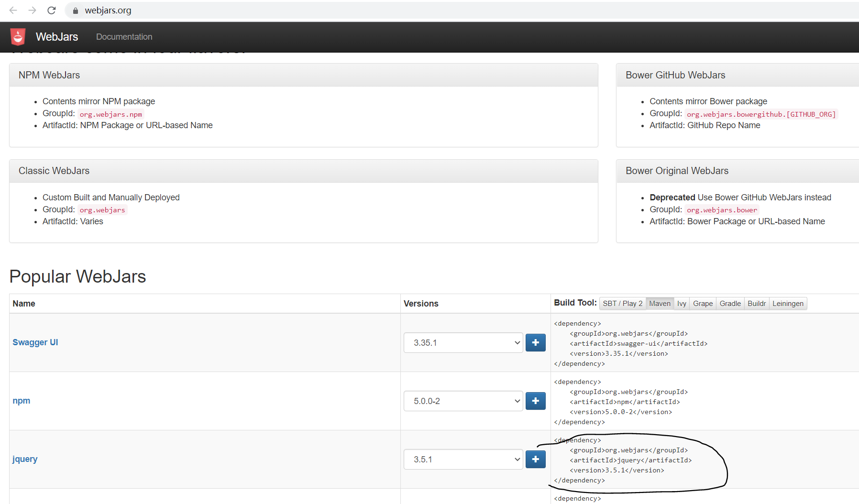
Task: Click 'ArtifactId: NPM Package or URL-based Name' bullet
Action: tap(128, 125)
